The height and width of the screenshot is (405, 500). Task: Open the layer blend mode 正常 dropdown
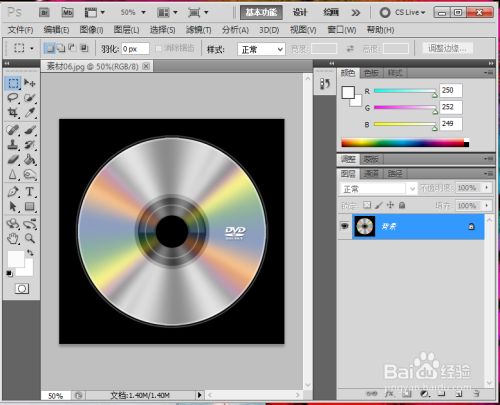coord(378,189)
